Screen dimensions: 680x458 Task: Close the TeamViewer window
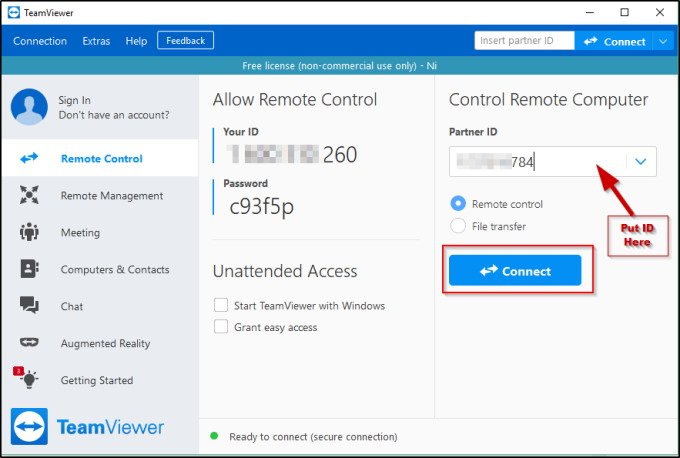pos(660,13)
